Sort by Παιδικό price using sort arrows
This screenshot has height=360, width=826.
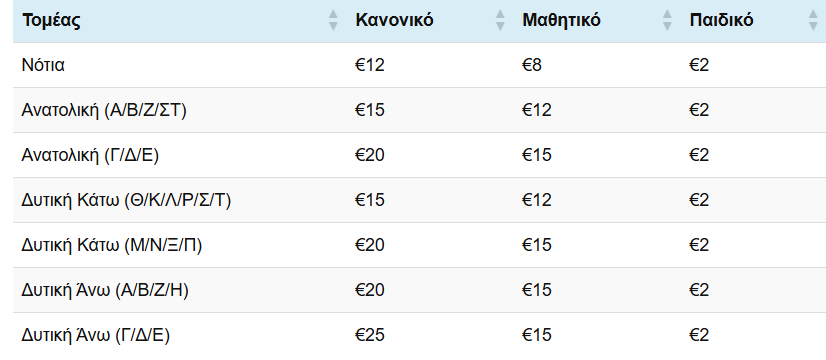(813, 20)
